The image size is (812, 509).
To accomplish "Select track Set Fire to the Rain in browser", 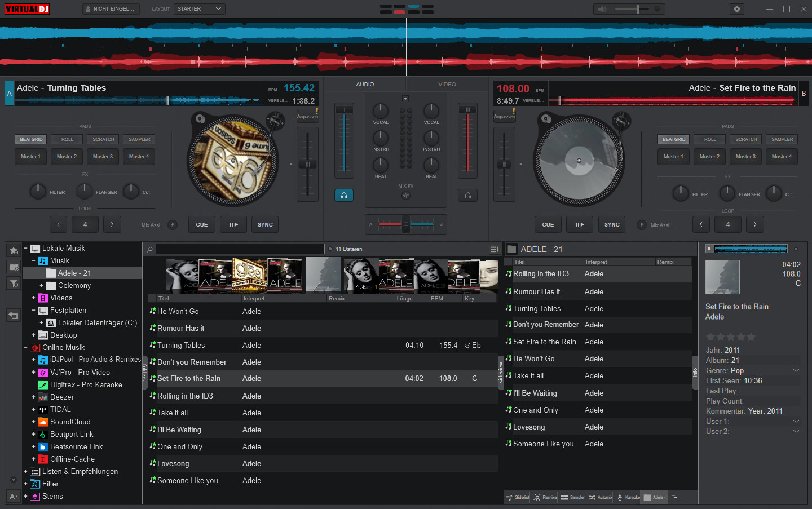I will click(323, 379).
